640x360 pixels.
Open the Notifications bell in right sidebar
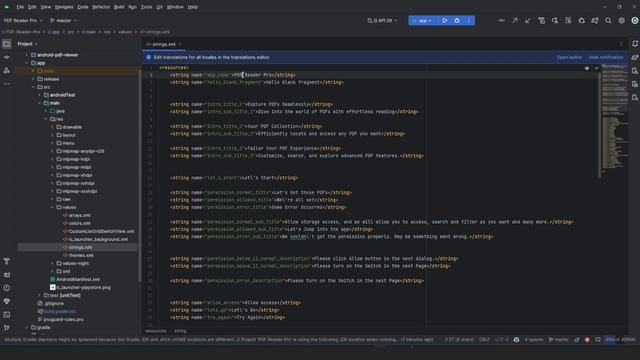pos(635,44)
